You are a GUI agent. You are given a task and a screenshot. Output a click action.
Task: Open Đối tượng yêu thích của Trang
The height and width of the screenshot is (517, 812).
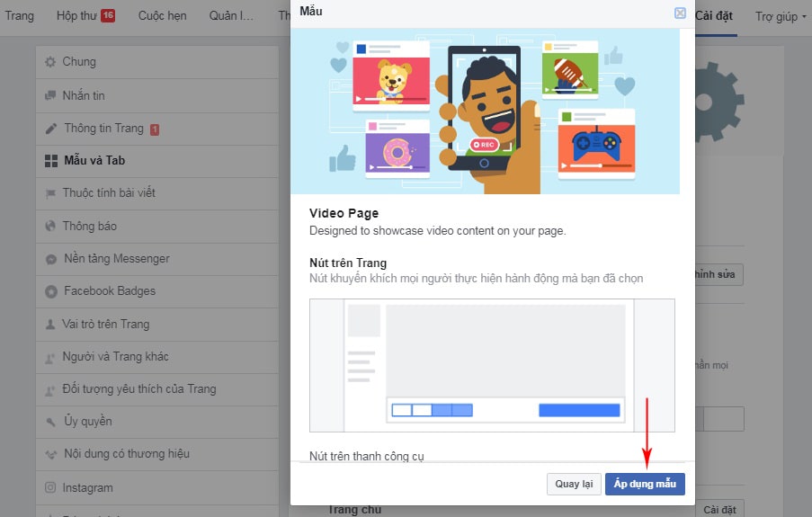coord(157,389)
